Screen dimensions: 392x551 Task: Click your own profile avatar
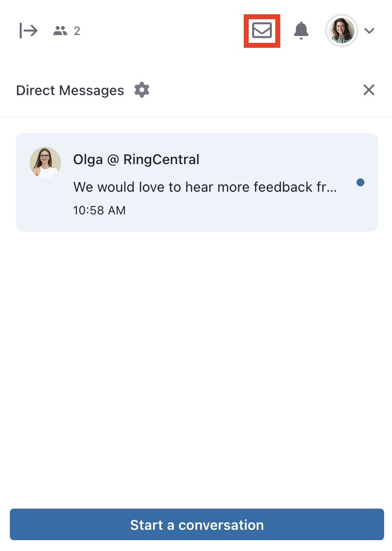click(342, 31)
